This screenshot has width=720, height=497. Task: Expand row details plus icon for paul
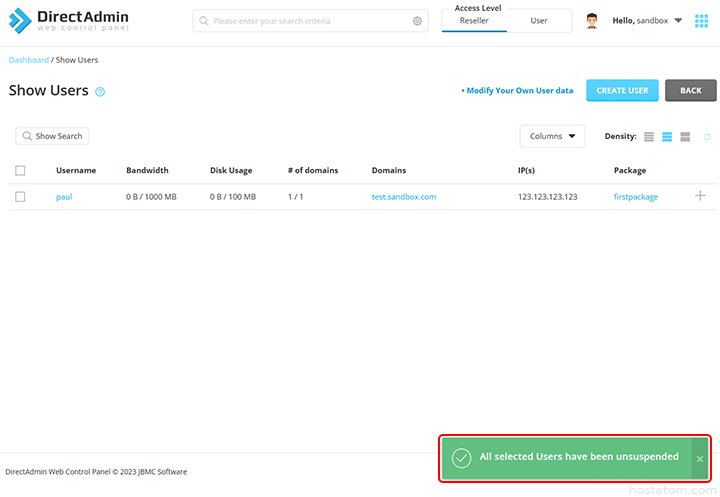point(700,196)
